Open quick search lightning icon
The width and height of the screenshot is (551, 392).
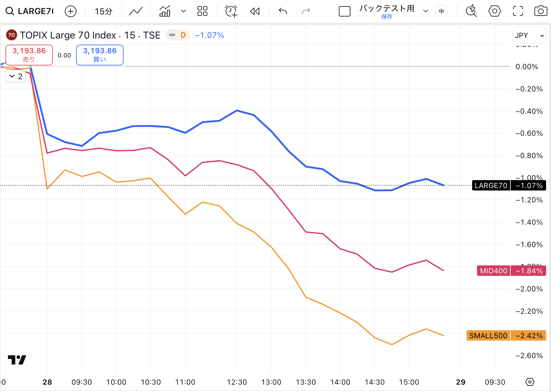[x=471, y=12]
